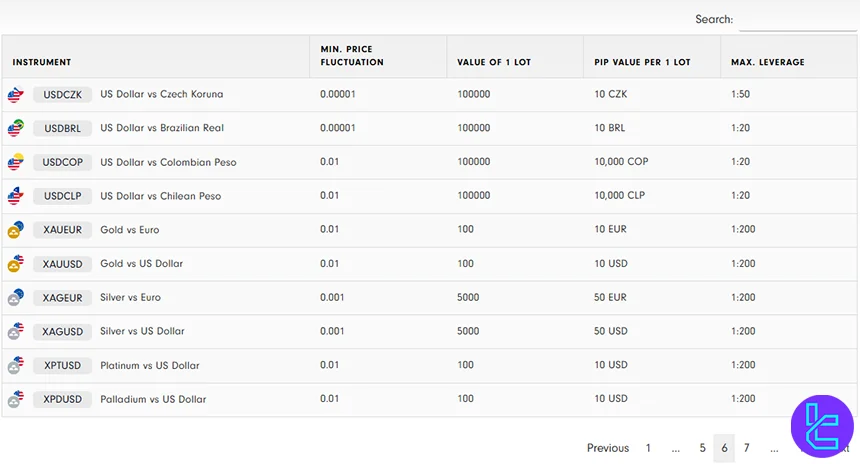Jump to page 1 in pagination
The width and height of the screenshot is (860, 464).
(648, 448)
